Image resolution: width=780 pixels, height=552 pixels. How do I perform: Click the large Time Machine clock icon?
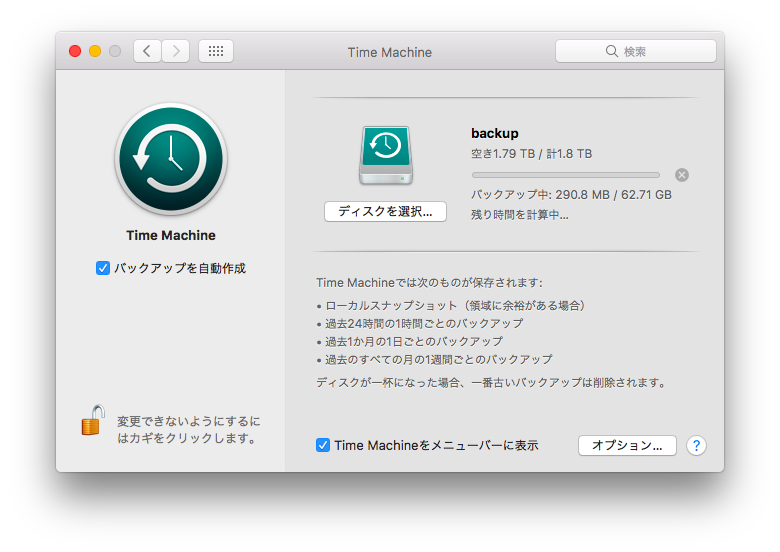tap(171, 159)
